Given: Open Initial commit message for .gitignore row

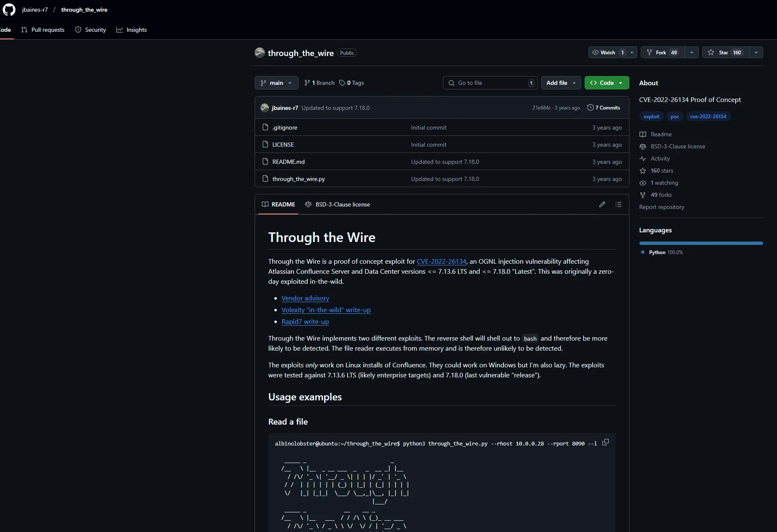Looking at the screenshot, I should click(429, 127).
